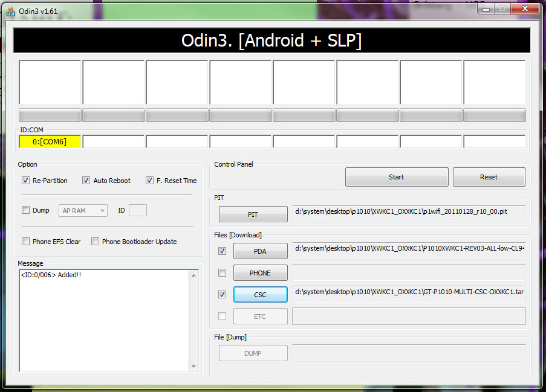Viewport: 546px width, 392px height.
Task: Enable Phone Bootloader Update checkbox
Action: tap(96, 241)
